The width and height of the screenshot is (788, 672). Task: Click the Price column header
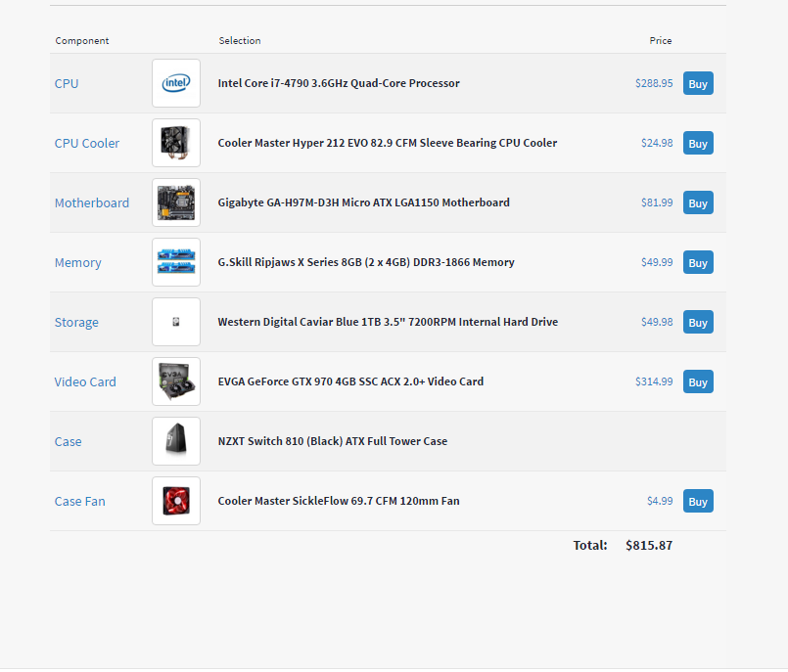click(661, 41)
